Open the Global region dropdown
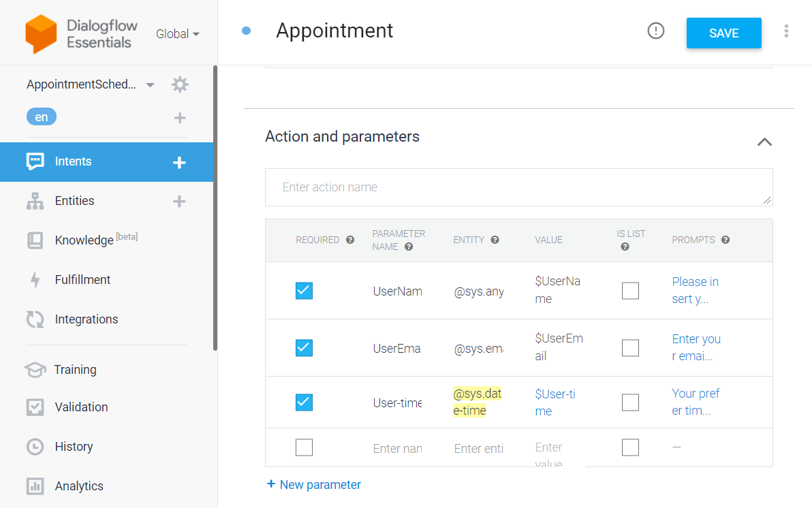The image size is (812, 508). pyautogui.click(x=178, y=34)
